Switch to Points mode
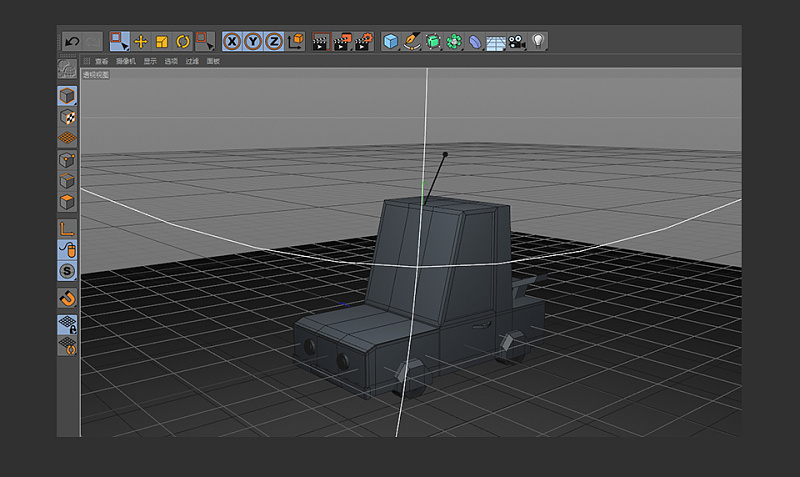The height and width of the screenshot is (477, 800). tap(67, 160)
